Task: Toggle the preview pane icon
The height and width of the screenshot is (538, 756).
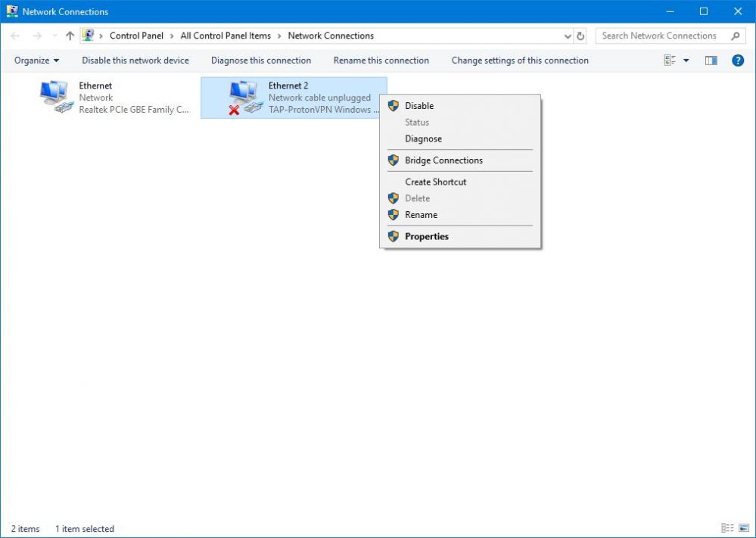Action: pyautogui.click(x=711, y=61)
